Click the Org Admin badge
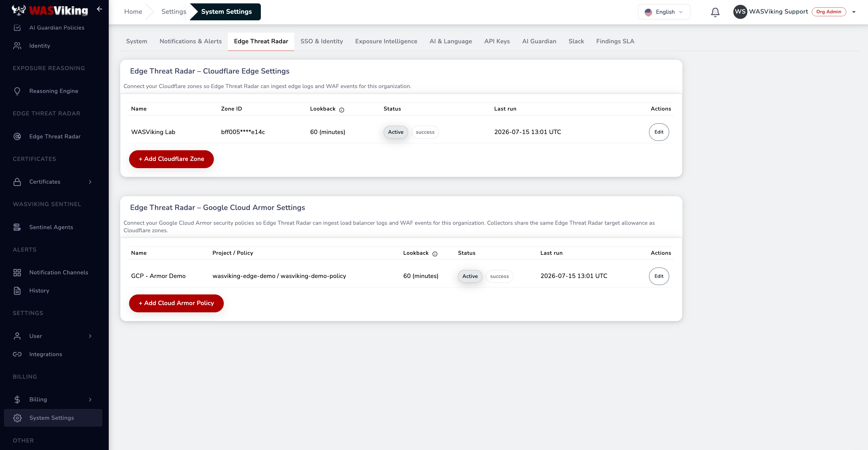The width and height of the screenshot is (868, 450). coord(829,11)
